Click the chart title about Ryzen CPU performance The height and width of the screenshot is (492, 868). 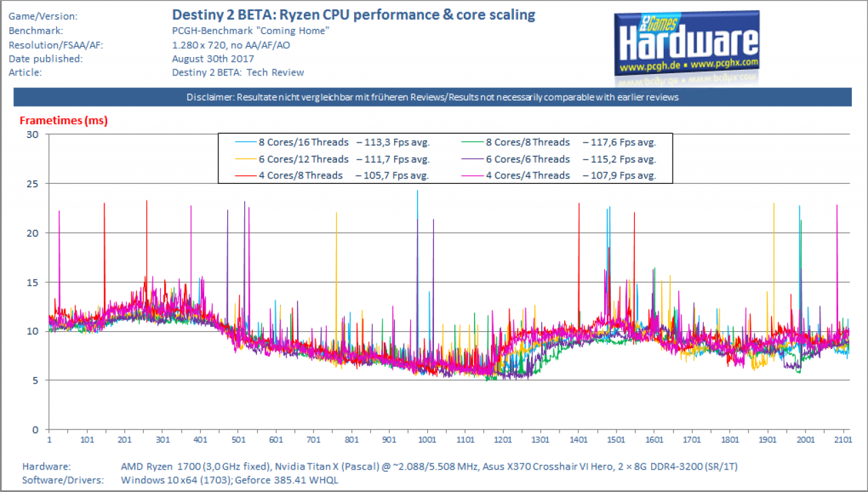[353, 14]
